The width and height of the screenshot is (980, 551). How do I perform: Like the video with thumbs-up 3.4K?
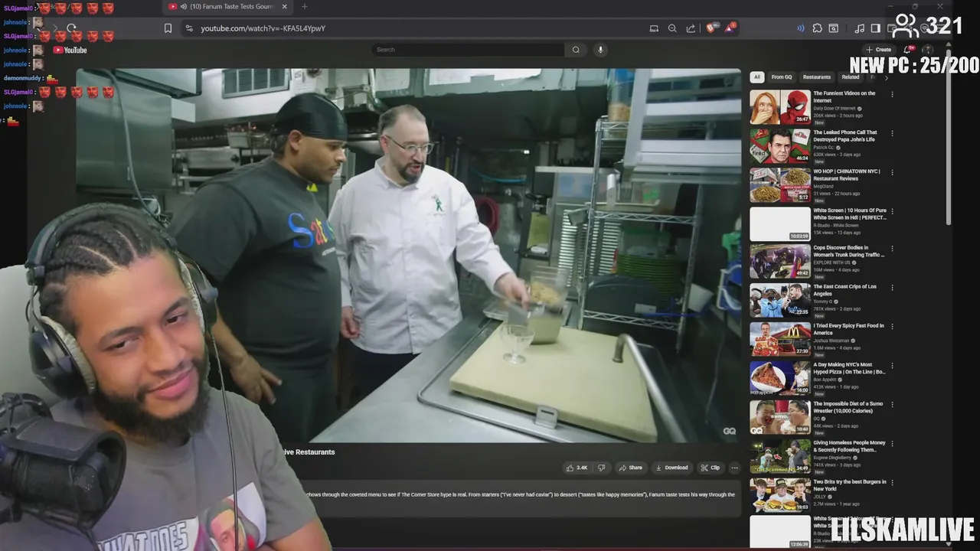point(577,468)
